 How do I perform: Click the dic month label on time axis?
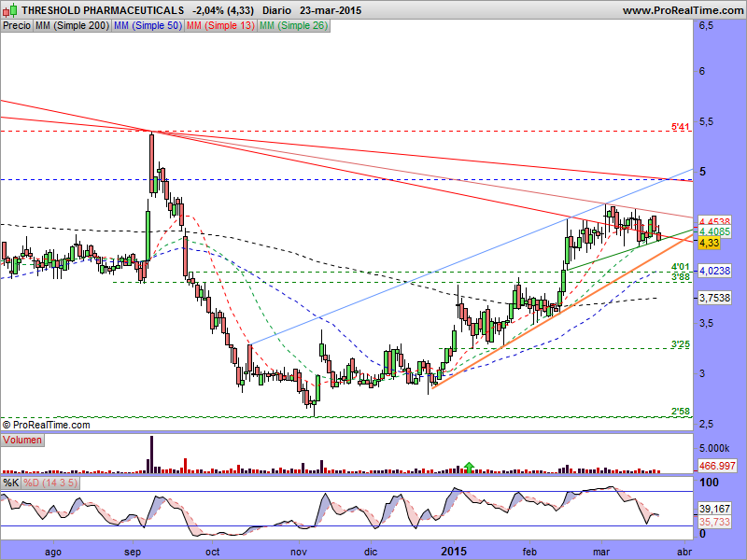371,552
